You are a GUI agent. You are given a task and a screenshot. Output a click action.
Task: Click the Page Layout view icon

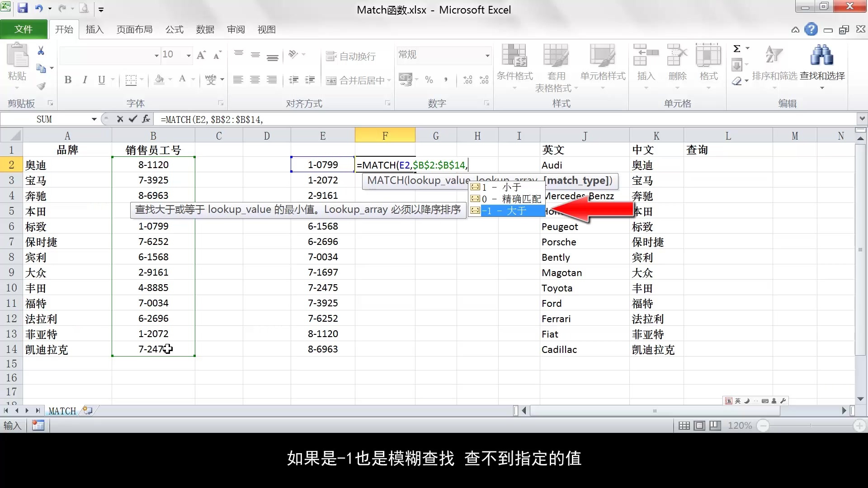(x=699, y=426)
